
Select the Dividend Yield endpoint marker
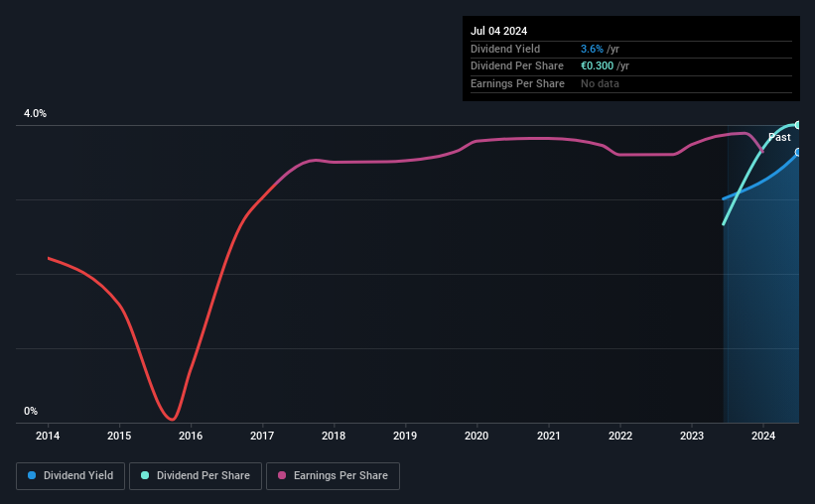(798, 152)
